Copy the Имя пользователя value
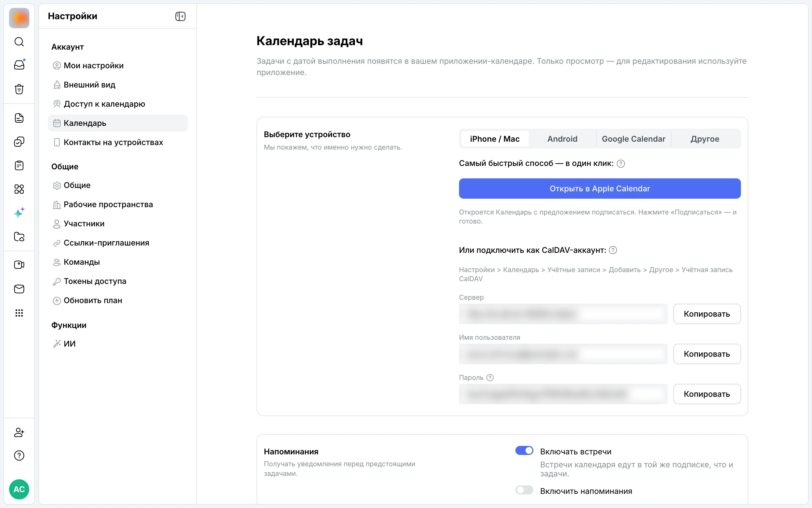812x508 pixels. 707,354
